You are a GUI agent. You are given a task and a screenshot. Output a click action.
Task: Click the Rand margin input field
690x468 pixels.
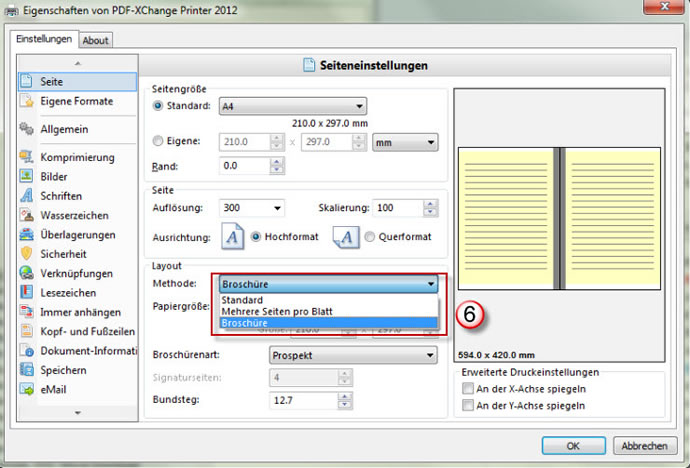click(x=244, y=166)
